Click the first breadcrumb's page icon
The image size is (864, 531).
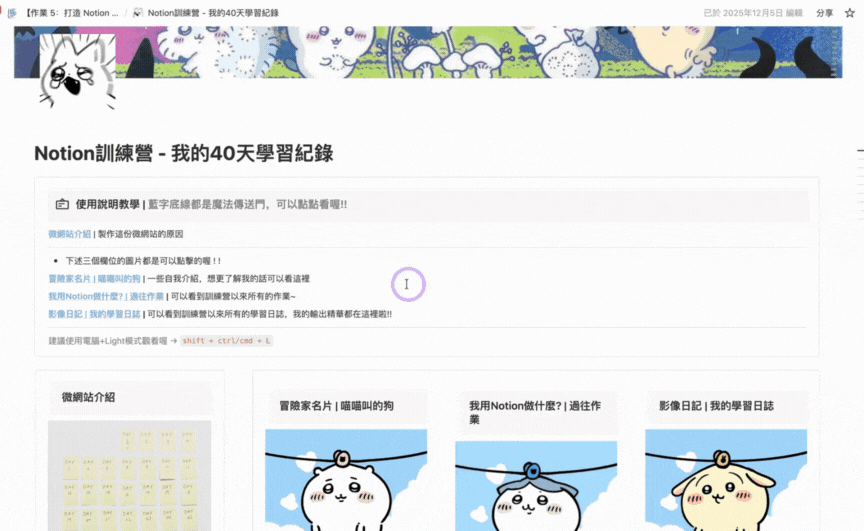[x=11, y=13]
